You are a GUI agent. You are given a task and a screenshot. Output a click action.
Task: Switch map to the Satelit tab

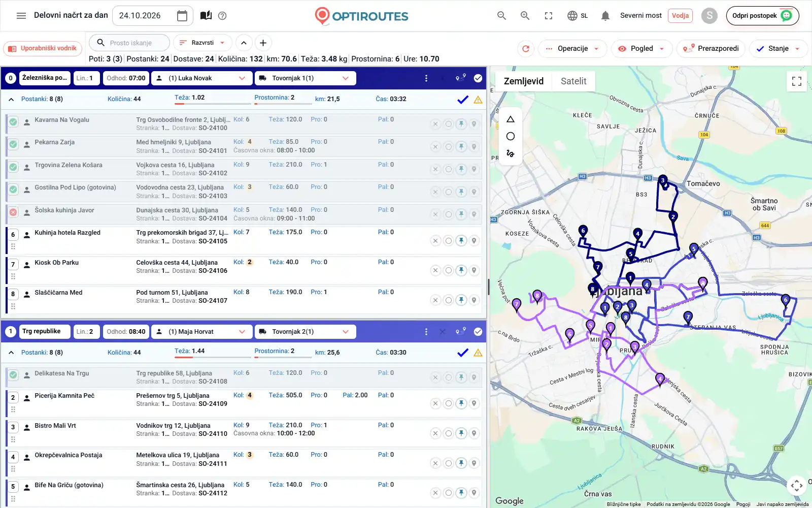pos(573,81)
